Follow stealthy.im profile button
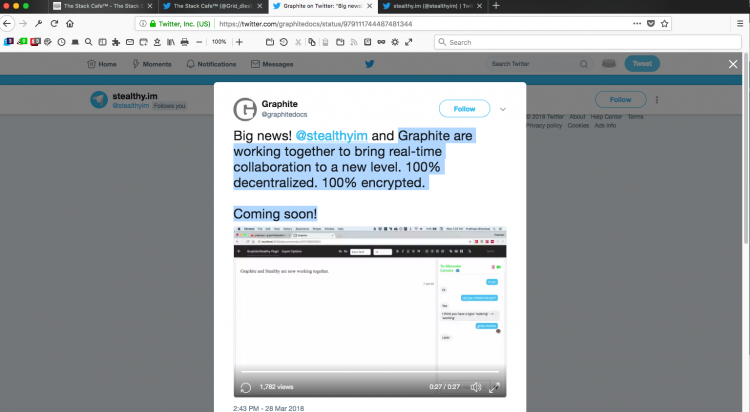The image size is (750, 412). tap(620, 100)
